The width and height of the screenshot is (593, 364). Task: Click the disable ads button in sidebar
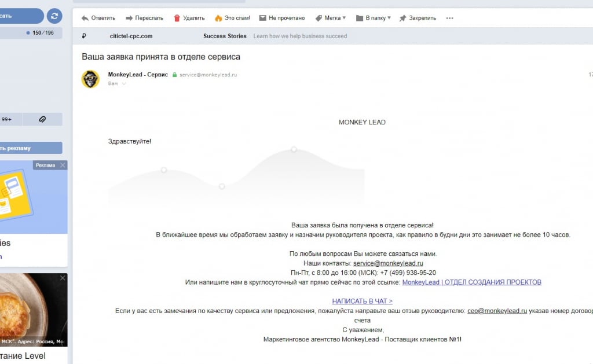click(31, 148)
